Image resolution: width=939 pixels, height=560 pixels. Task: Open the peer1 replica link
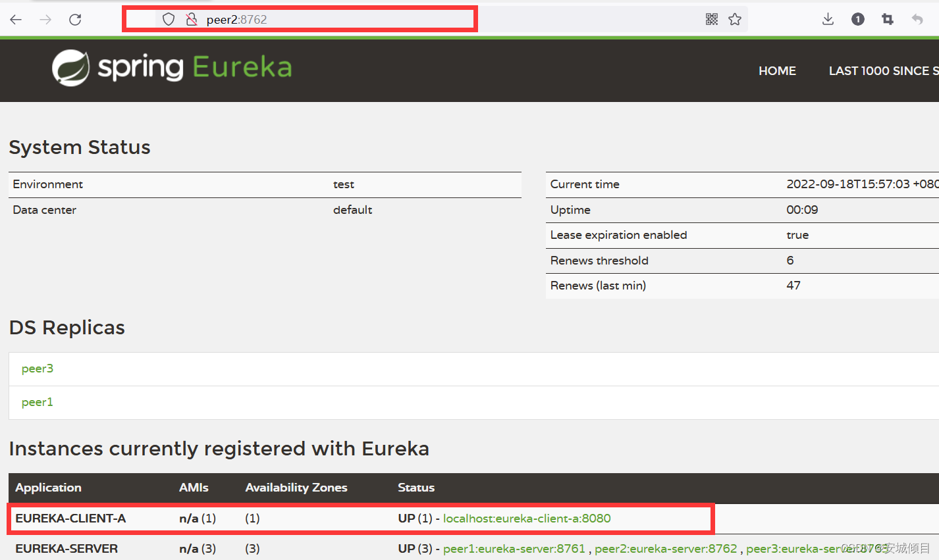[x=38, y=402]
